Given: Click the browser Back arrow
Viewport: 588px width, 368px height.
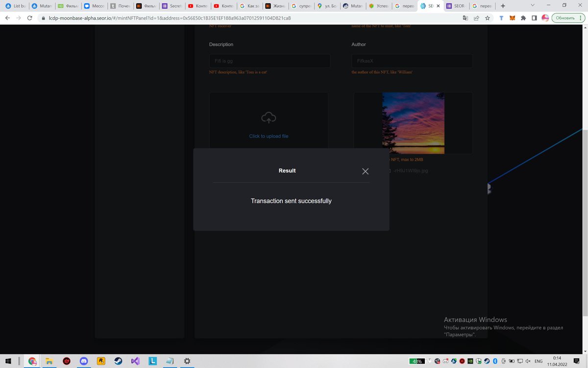Looking at the screenshot, I should [8, 18].
